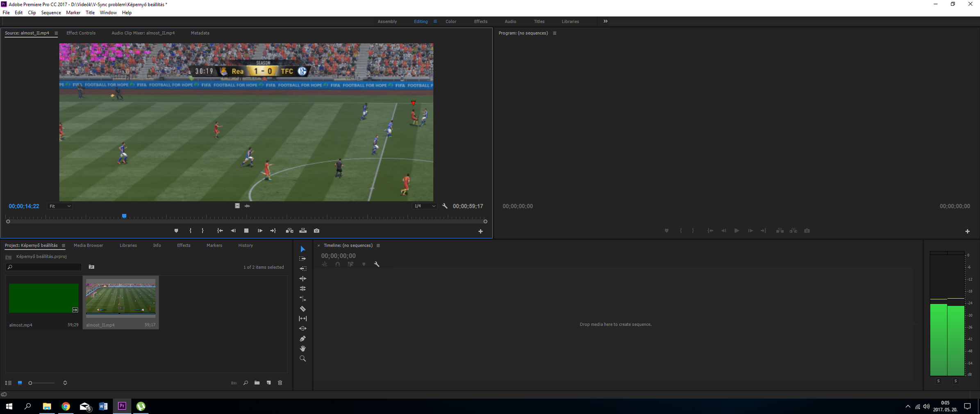Image resolution: width=980 pixels, height=414 pixels.
Task: Add marker in Source monitor
Action: (x=176, y=231)
